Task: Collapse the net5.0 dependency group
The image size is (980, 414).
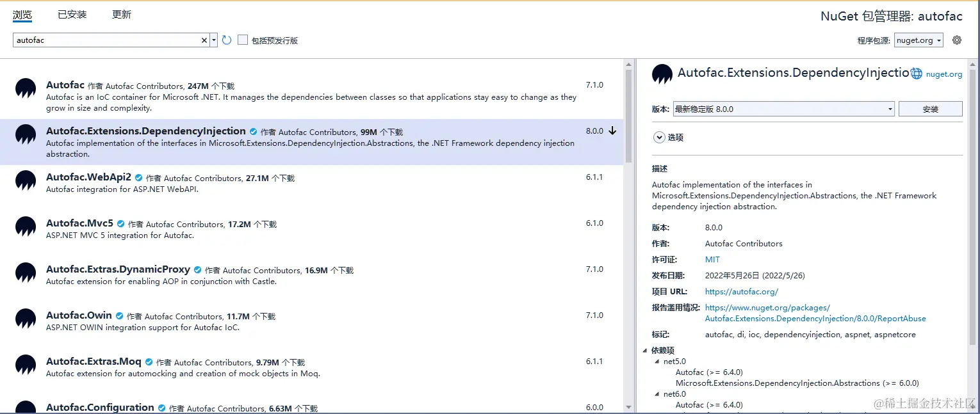Action: point(657,362)
